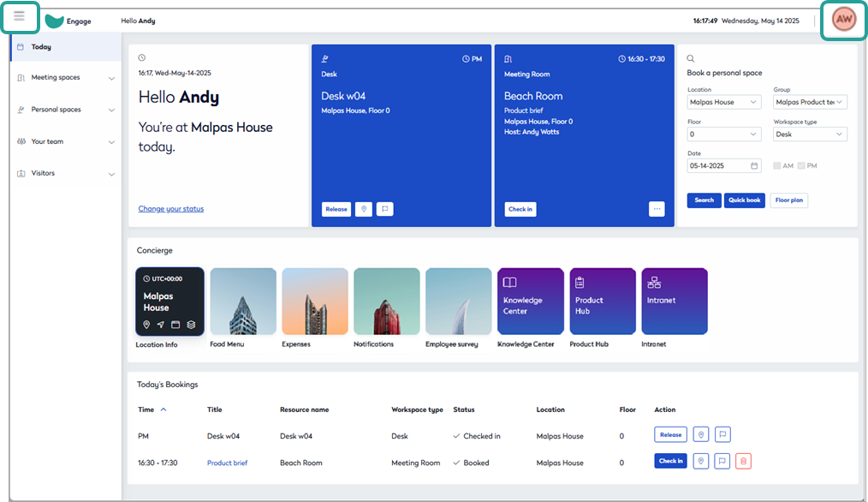Delete the Beach Room booking via the trash icon
Image resolution: width=868 pixels, height=502 pixels.
click(743, 461)
